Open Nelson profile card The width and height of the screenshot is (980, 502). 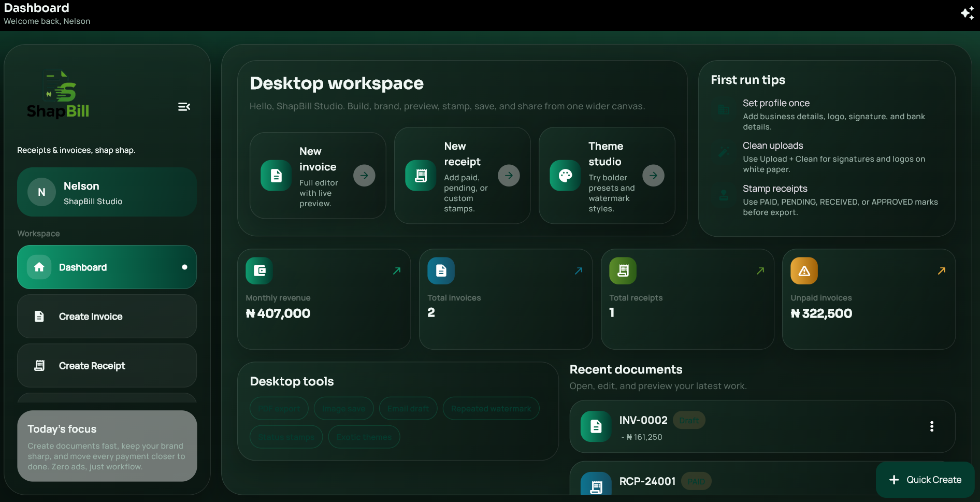click(107, 192)
